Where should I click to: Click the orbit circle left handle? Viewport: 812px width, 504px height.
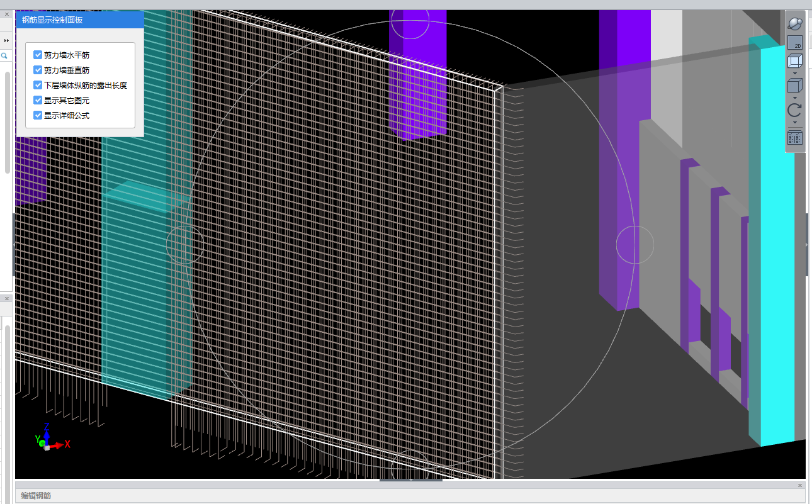coord(185,244)
